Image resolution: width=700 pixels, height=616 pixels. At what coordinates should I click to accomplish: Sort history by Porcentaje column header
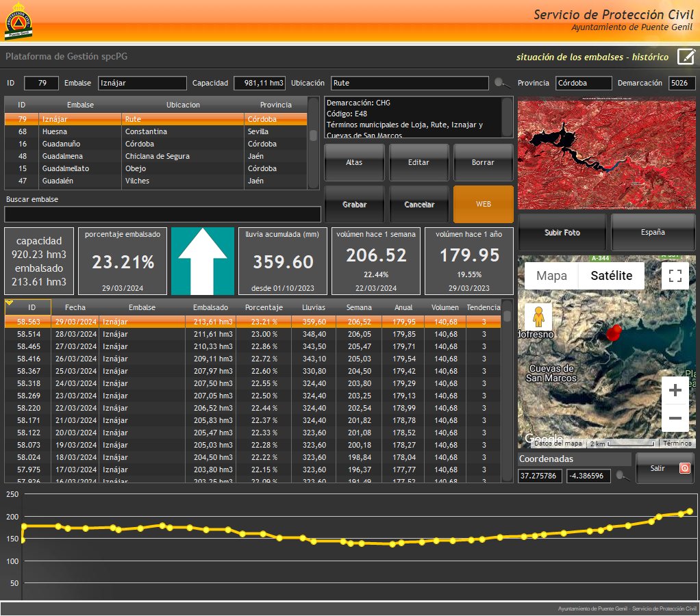264,307
